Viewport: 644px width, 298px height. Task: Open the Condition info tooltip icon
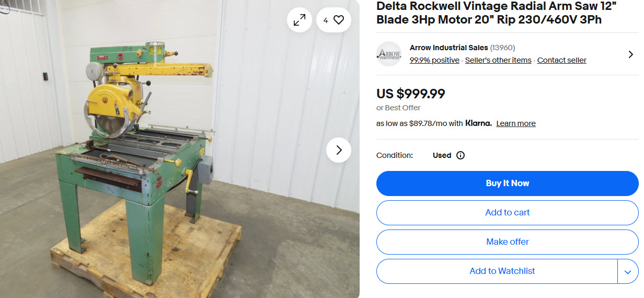coord(461,155)
